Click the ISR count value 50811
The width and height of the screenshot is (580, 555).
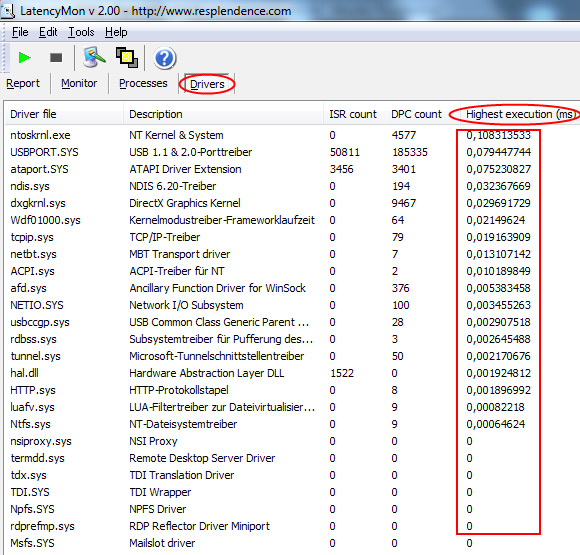tap(345, 152)
